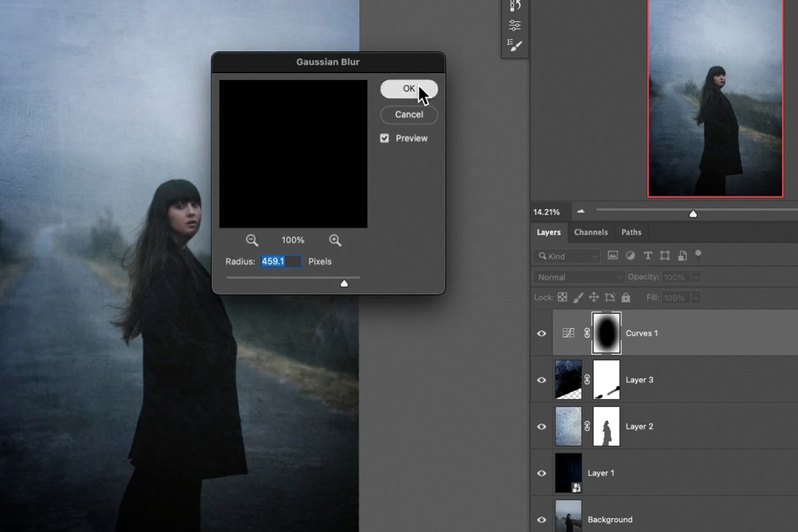The width and height of the screenshot is (798, 532).
Task: Lock all layer attributes padlock
Action: coord(626,298)
